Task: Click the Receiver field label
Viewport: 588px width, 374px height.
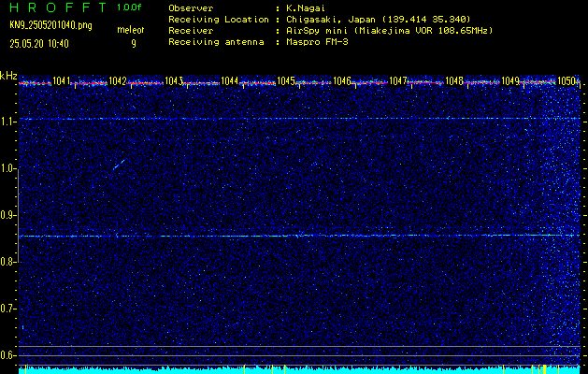Action: pos(191,31)
